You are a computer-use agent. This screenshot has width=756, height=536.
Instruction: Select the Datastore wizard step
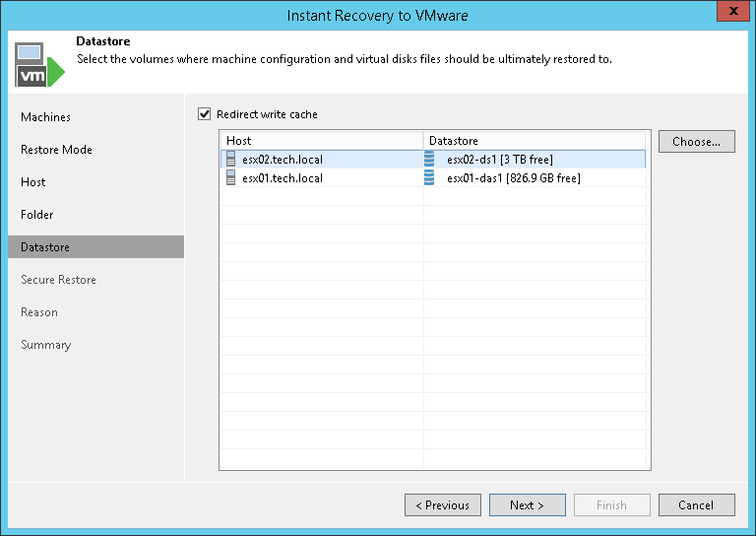pyautogui.click(x=45, y=247)
